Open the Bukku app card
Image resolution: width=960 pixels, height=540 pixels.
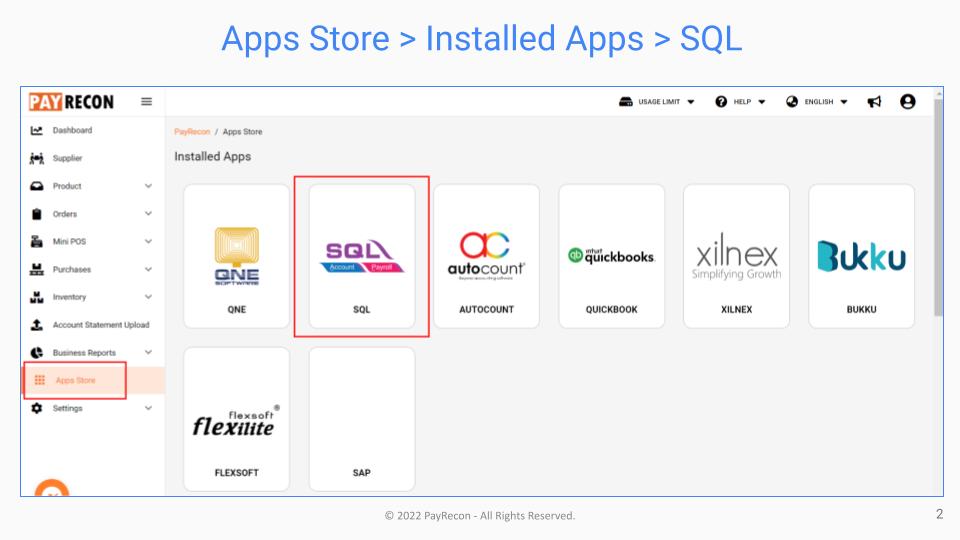[861, 257]
